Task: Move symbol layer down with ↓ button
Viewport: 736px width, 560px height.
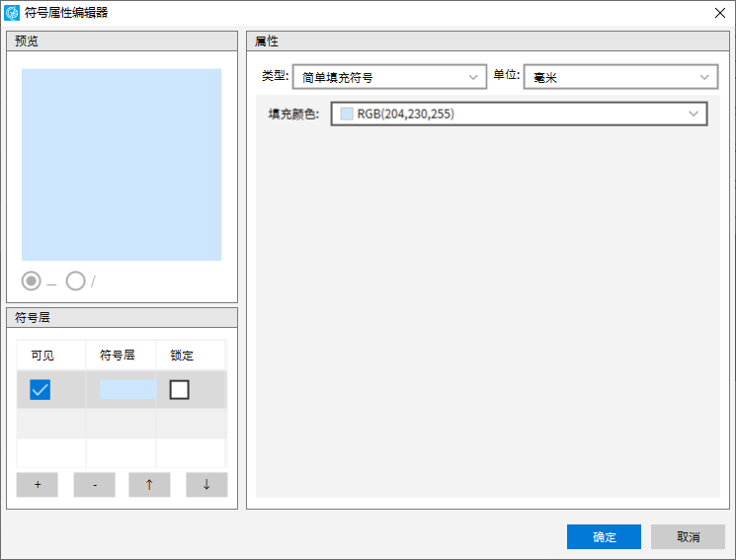Action: click(206, 484)
